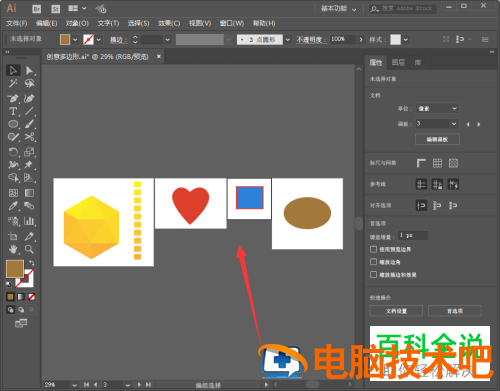Switch to the Layers panel tab
This screenshot has width=500, height=391.
(x=398, y=63)
